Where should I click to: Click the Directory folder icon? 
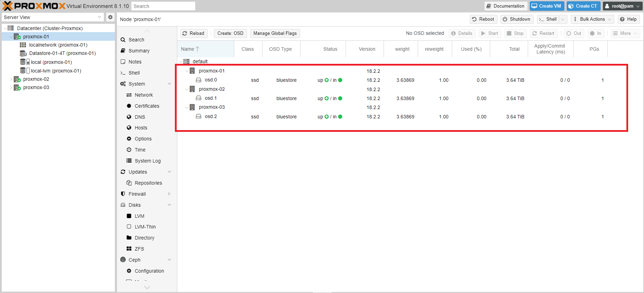click(129, 238)
